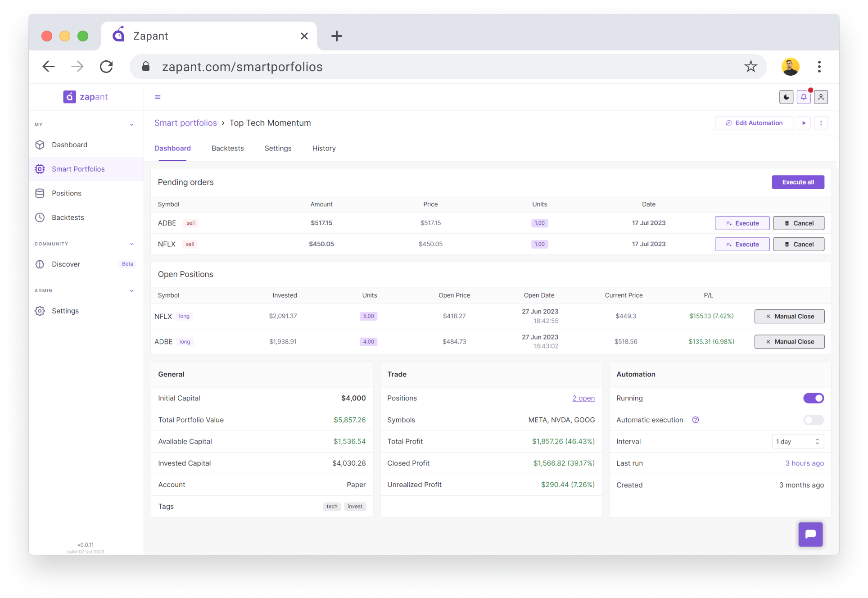The height and width of the screenshot is (598, 868).
Task: Click the browser profile avatar
Action: (790, 67)
